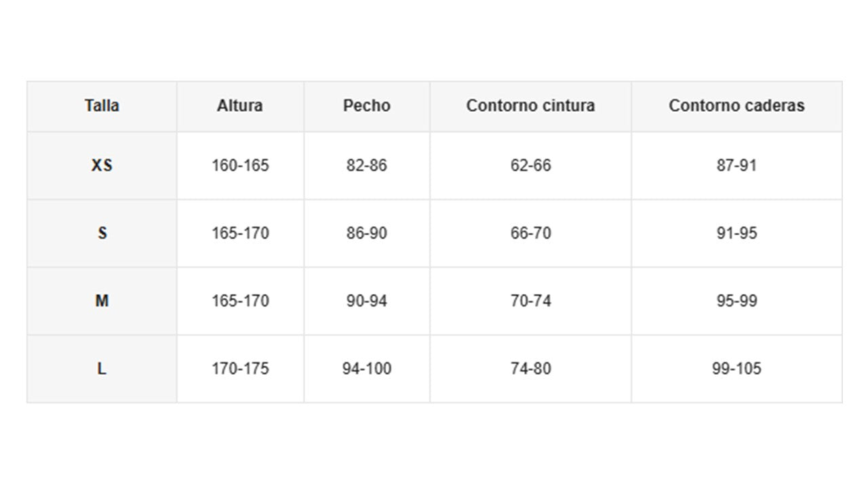The image size is (868, 488).
Task: Click the Talla column header
Action: 102,106
